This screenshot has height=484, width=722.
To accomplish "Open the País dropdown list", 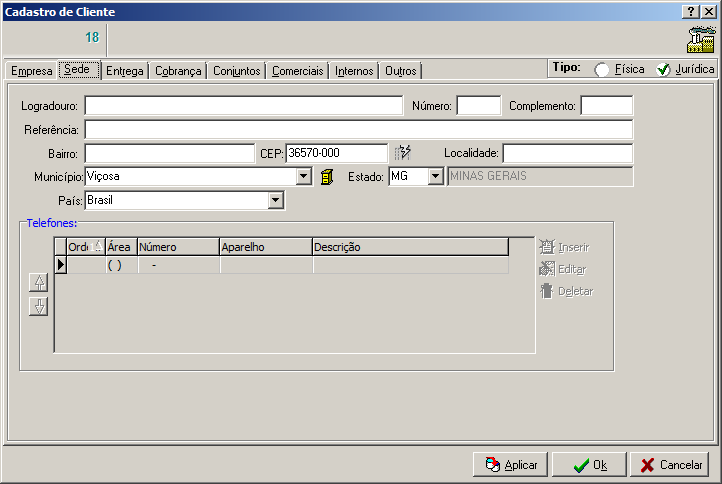I will (276, 201).
